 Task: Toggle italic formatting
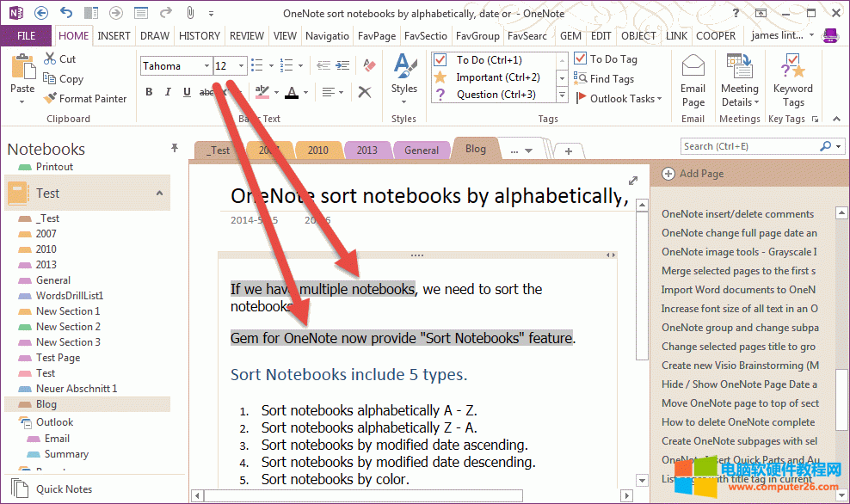coord(168,91)
